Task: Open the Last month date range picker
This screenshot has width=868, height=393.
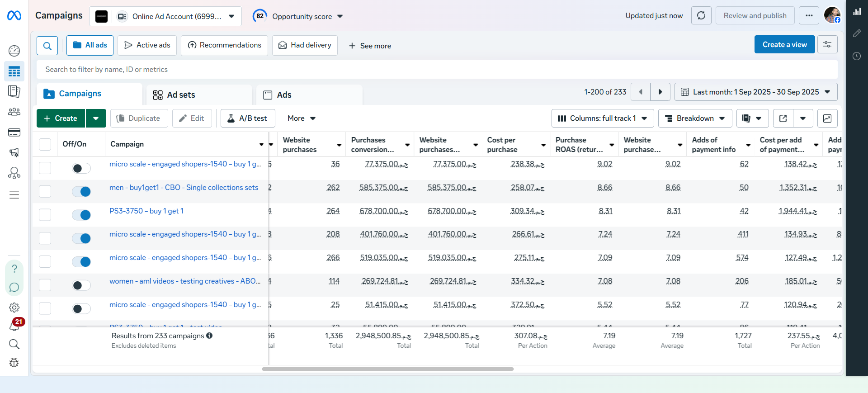Action: tap(756, 92)
